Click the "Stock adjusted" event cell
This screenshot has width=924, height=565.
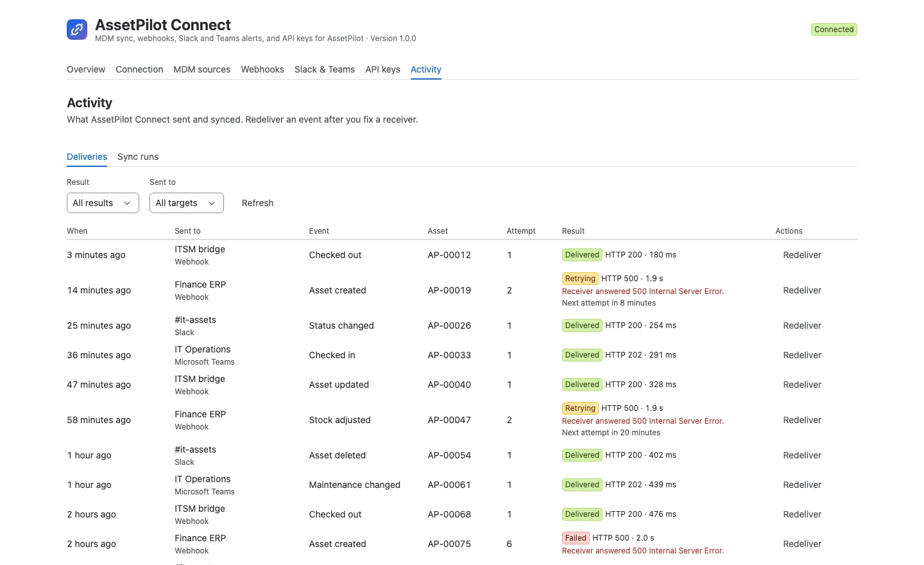[340, 420]
